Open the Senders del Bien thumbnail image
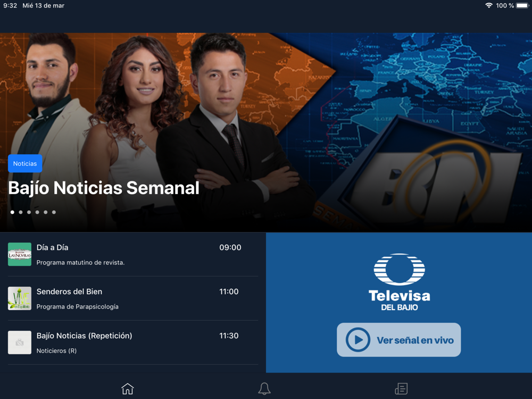The width and height of the screenshot is (532, 399). 20,298
